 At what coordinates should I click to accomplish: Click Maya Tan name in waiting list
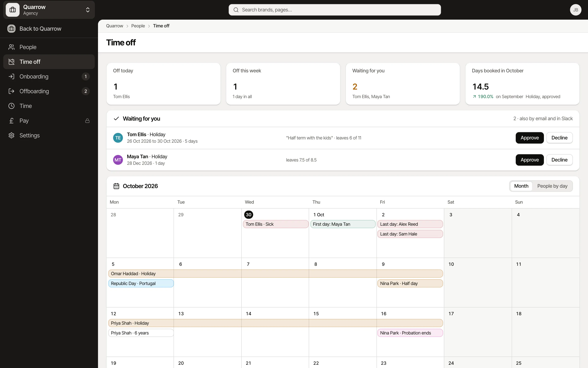point(138,156)
